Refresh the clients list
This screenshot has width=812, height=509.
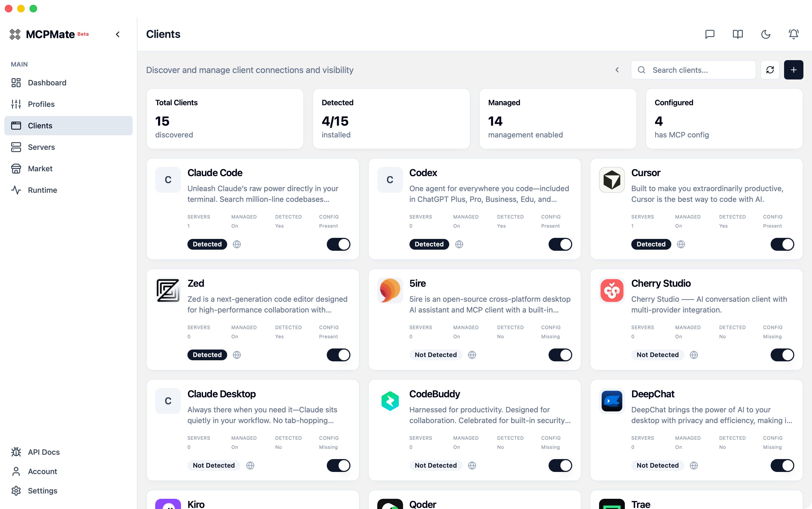point(770,70)
